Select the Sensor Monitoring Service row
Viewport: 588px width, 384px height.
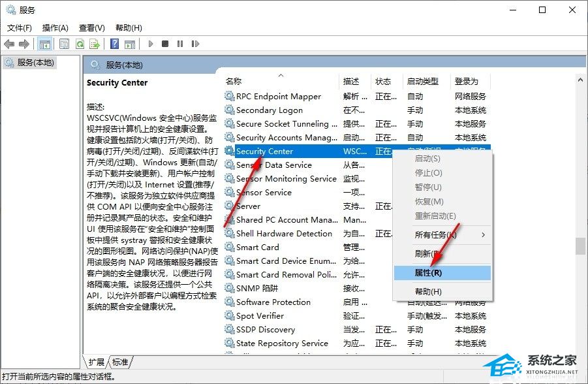tap(356, 178)
